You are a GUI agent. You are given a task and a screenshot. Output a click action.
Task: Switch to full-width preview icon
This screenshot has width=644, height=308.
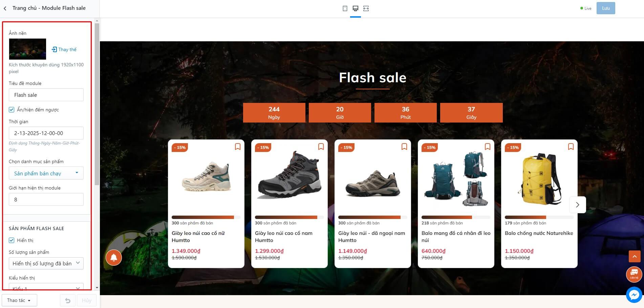pyautogui.click(x=366, y=8)
